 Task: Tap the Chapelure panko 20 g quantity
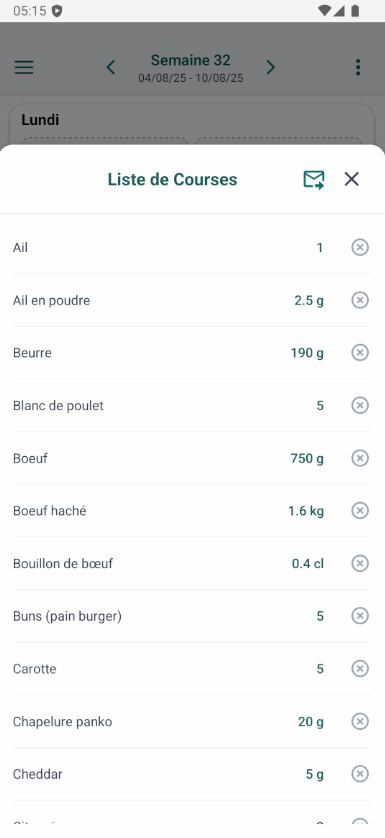pos(311,722)
